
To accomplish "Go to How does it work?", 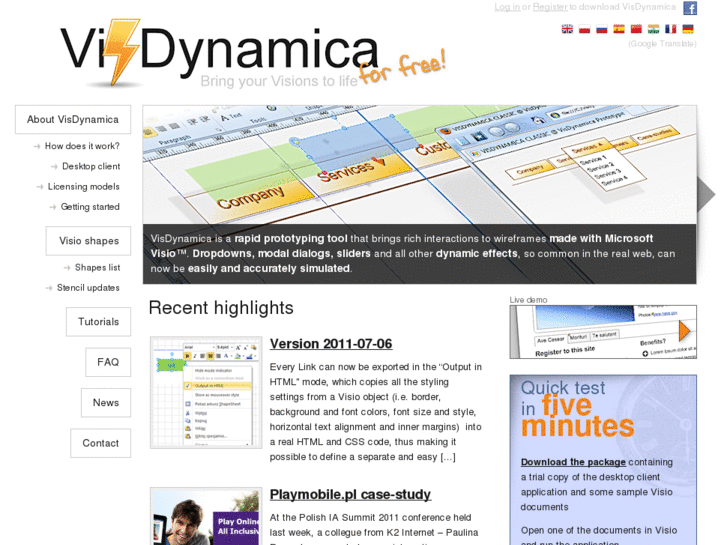I will coord(82,146).
